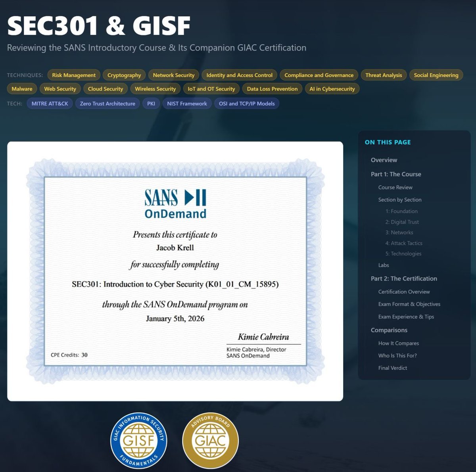The image size is (476, 472).
Task: Jump to 3: Networks section
Action: 399,232
